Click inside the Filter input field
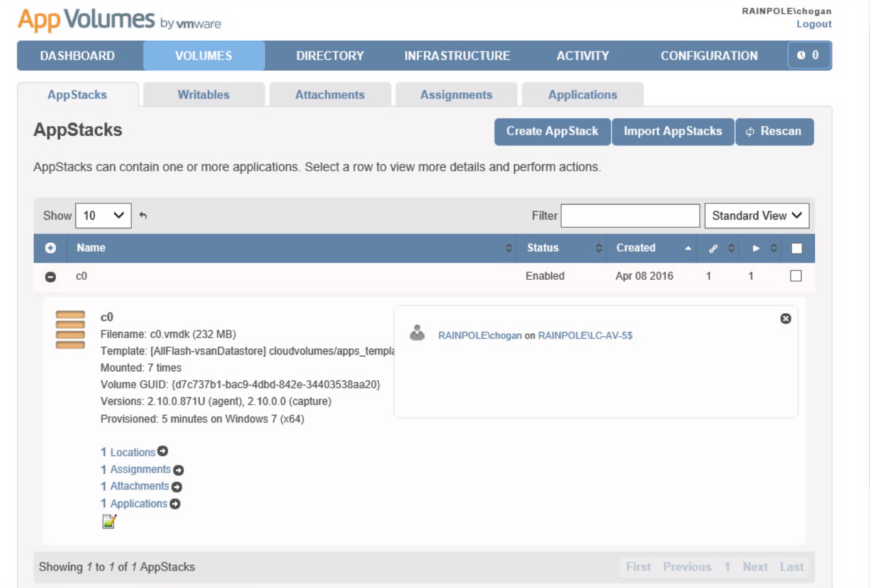The image size is (870, 588). [631, 215]
